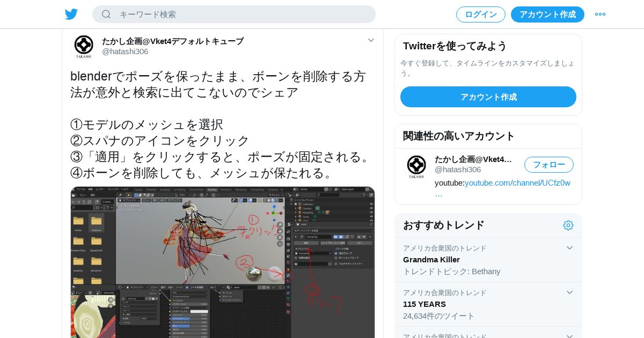Click the magnifier icon in search bar
Image resolution: width=644 pixels, height=338 pixels.
[x=106, y=14]
